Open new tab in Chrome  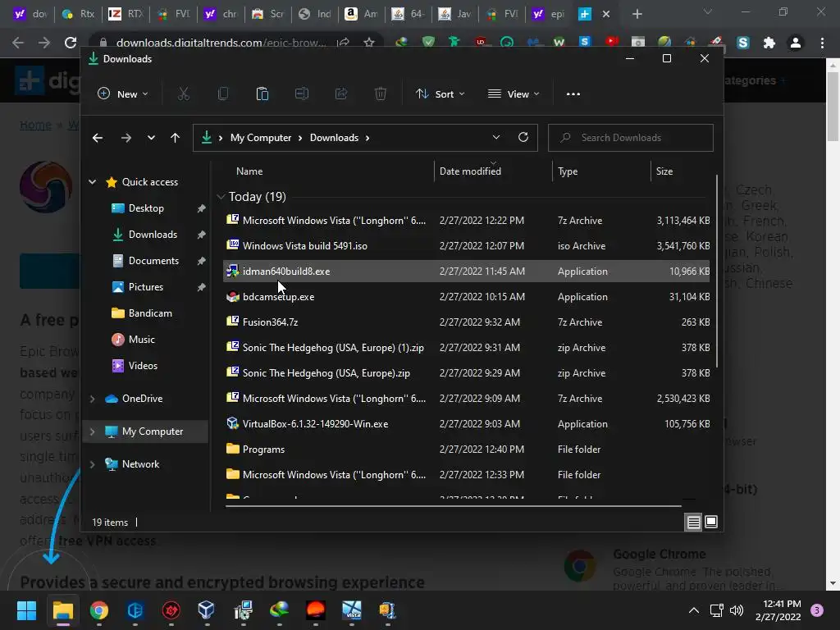637,14
